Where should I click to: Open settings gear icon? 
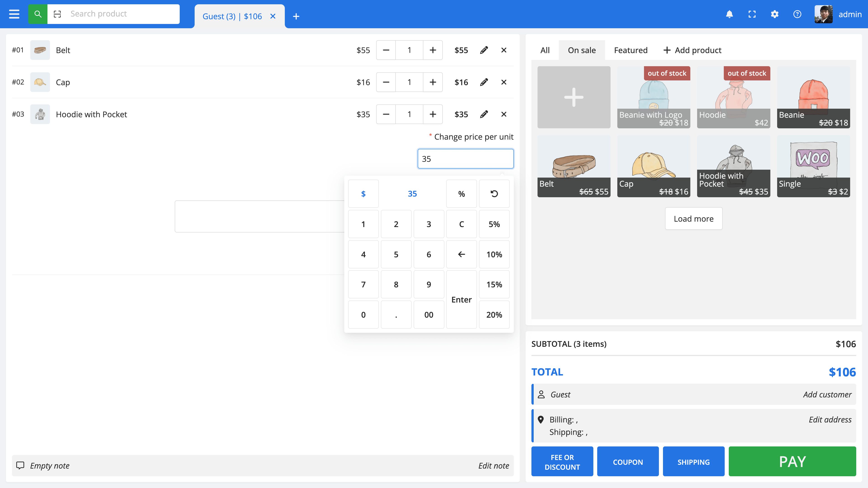tap(774, 14)
